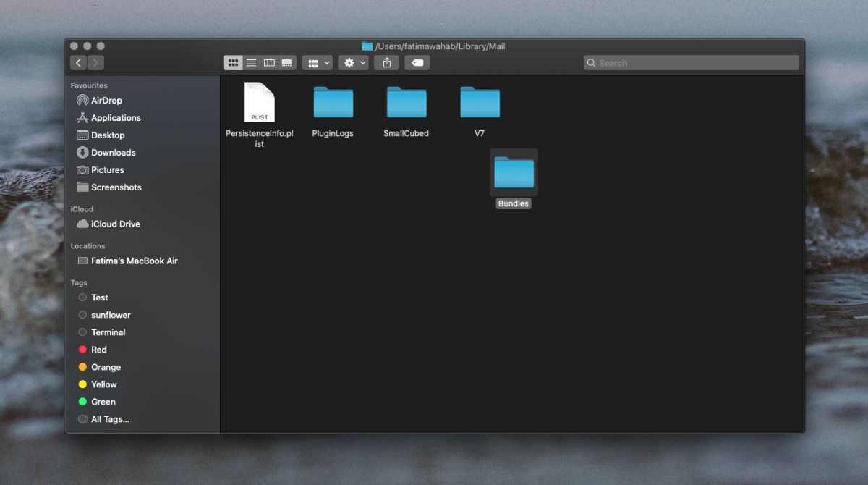Switch to list view mode
This screenshot has height=485, width=868.
pyautogui.click(x=251, y=63)
